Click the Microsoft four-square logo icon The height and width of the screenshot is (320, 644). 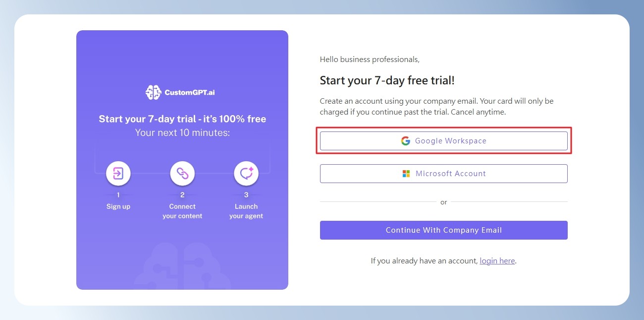pos(406,174)
